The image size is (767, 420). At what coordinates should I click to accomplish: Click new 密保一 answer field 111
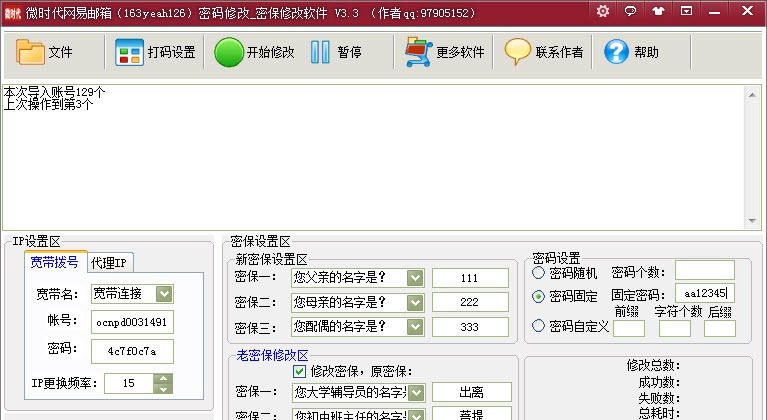(470, 278)
